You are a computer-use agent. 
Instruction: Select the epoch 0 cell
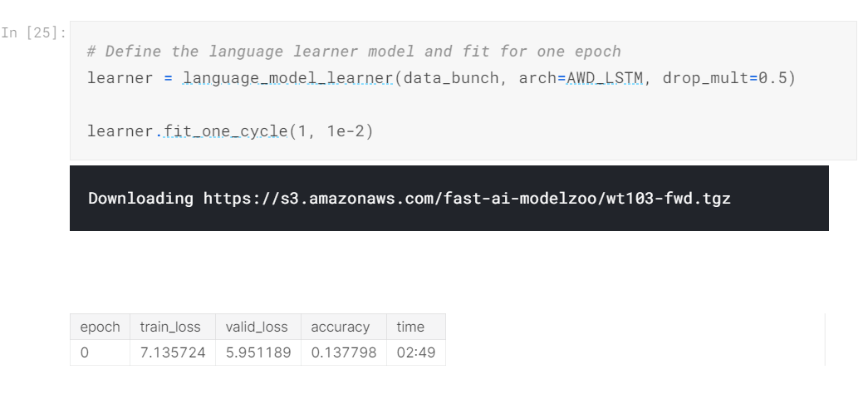(x=84, y=352)
